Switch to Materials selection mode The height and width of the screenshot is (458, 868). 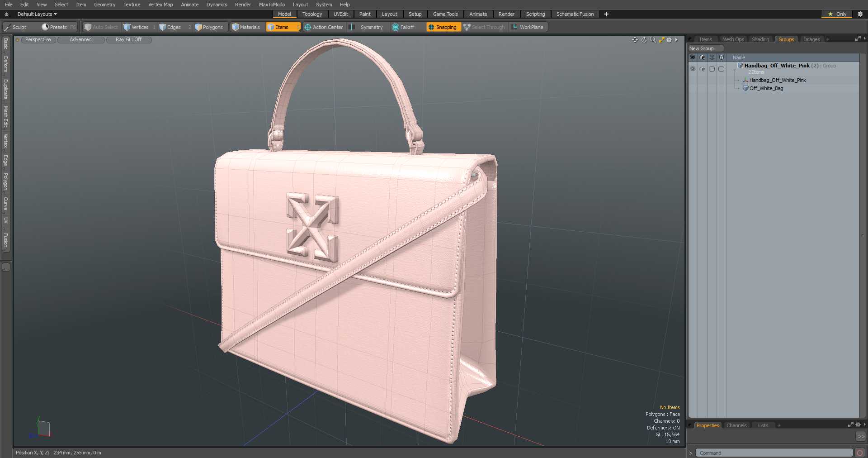[x=247, y=27]
